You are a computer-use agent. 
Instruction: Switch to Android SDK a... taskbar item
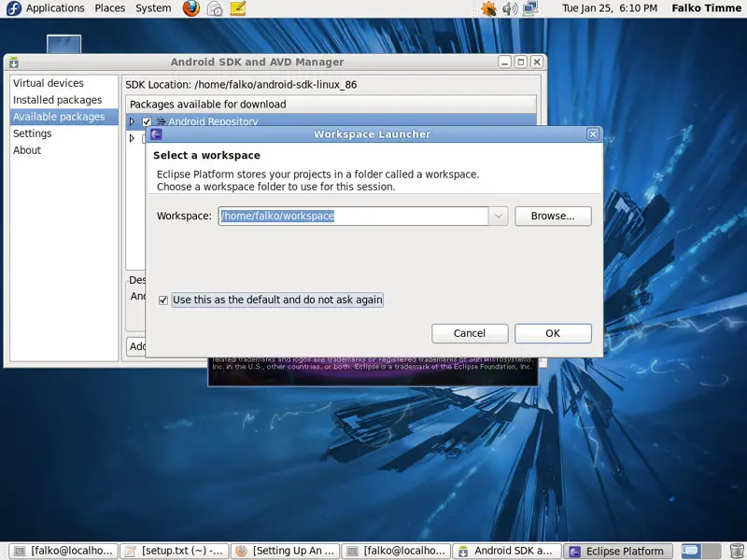click(506, 551)
